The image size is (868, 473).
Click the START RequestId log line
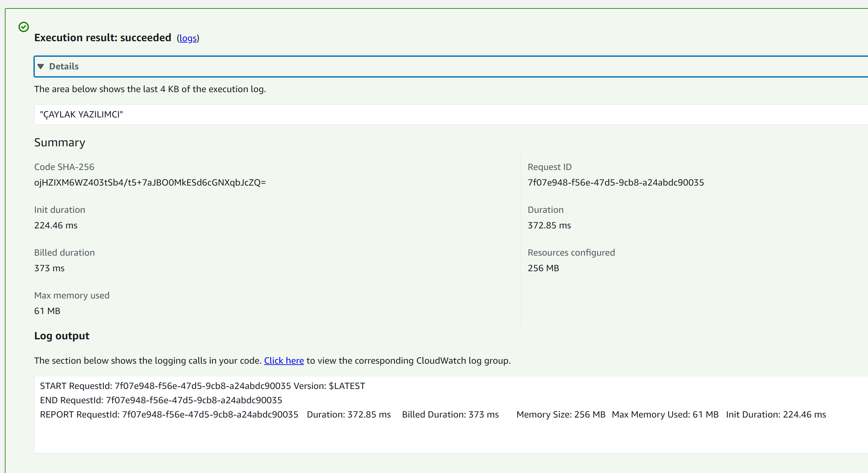[x=202, y=386]
